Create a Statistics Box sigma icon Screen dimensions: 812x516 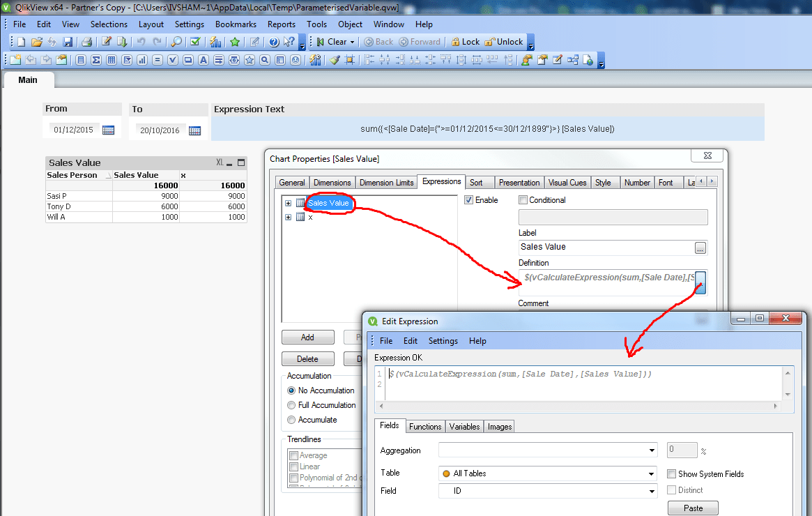tap(95, 60)
